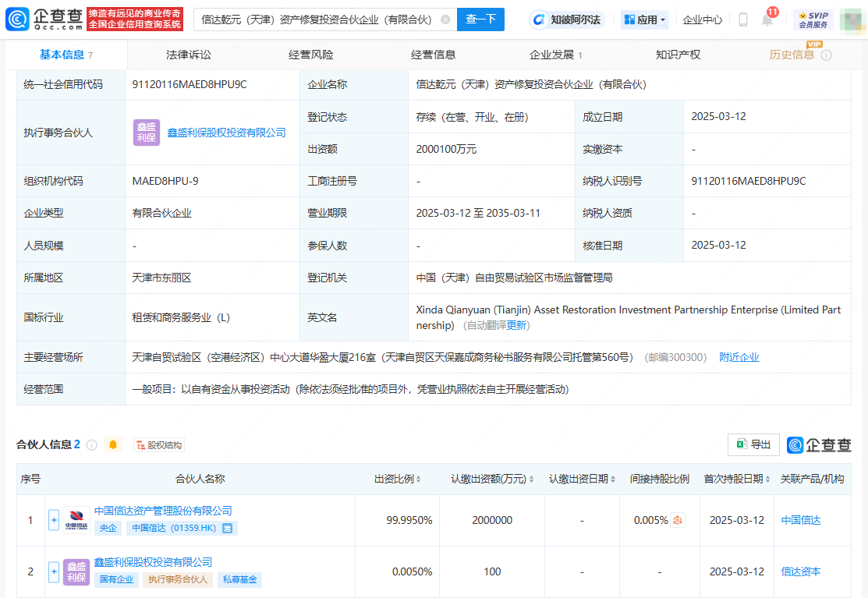
Task: Open the 股权结构 equity structure chart
Action: click(x=159, y=444)
